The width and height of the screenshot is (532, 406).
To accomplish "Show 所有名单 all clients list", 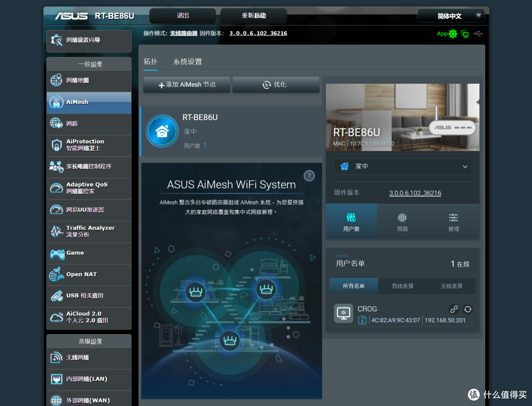I will click(354, 286).
